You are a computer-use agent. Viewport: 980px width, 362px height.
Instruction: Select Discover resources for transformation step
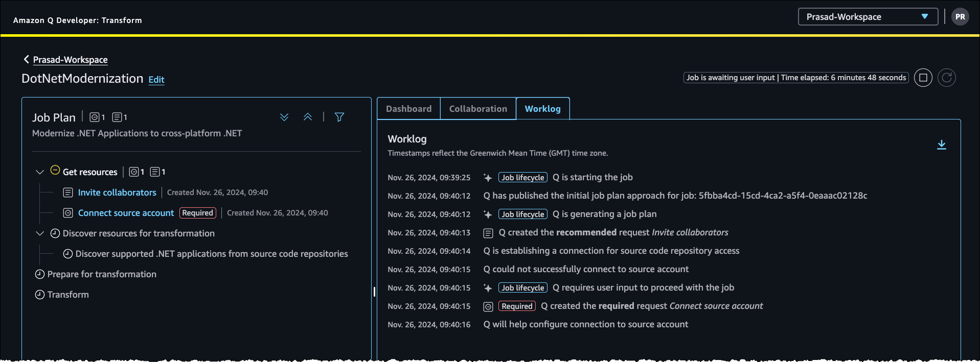[139, 233]
